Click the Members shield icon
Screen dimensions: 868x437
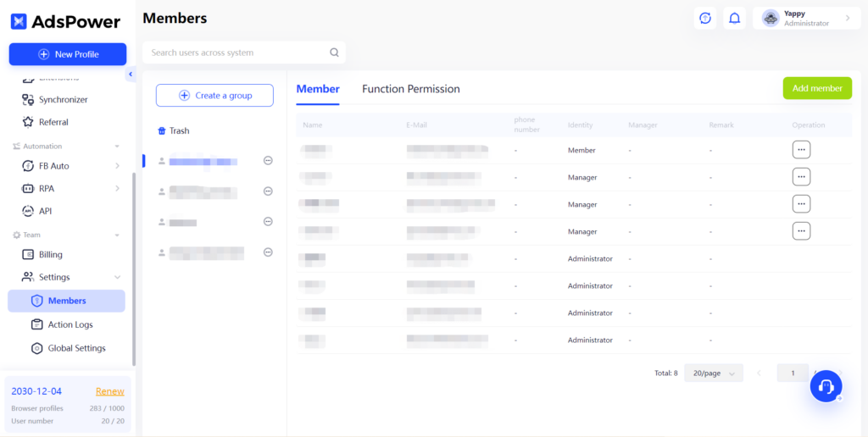(x=37, y=301)
